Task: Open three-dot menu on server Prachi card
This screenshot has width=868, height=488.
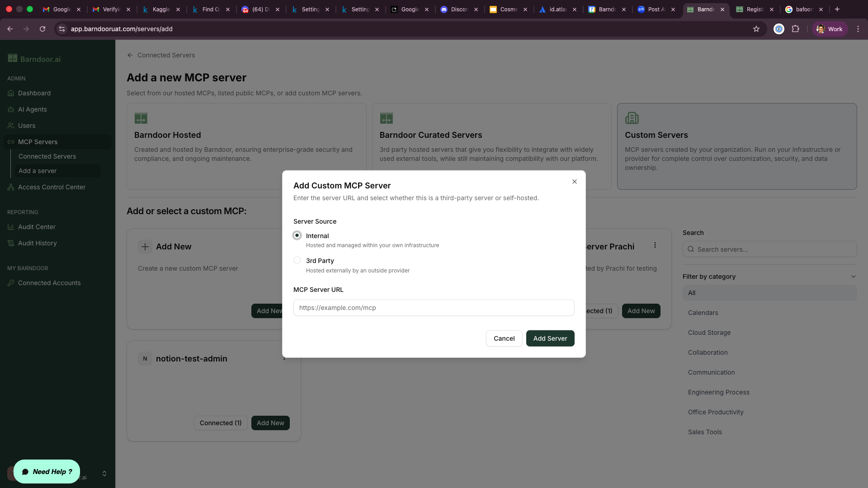Action: (x=655, y=245)
